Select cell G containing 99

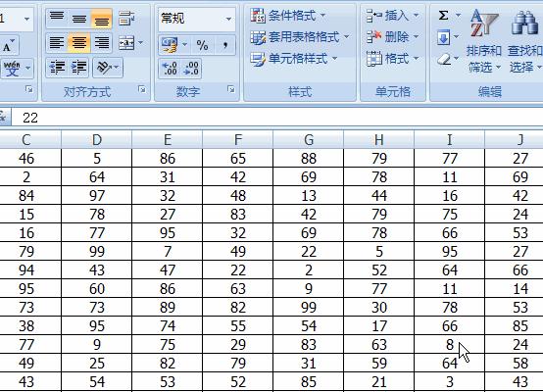(x=309, y=307)
